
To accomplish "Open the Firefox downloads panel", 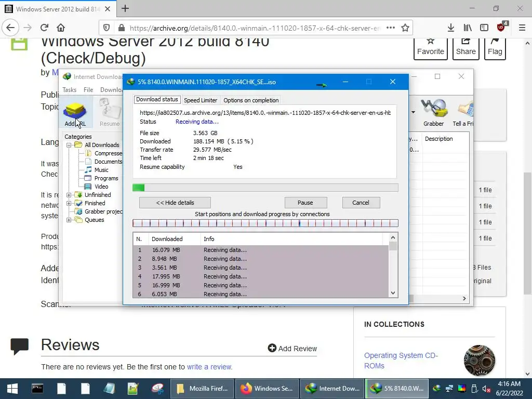I will 451,28.
